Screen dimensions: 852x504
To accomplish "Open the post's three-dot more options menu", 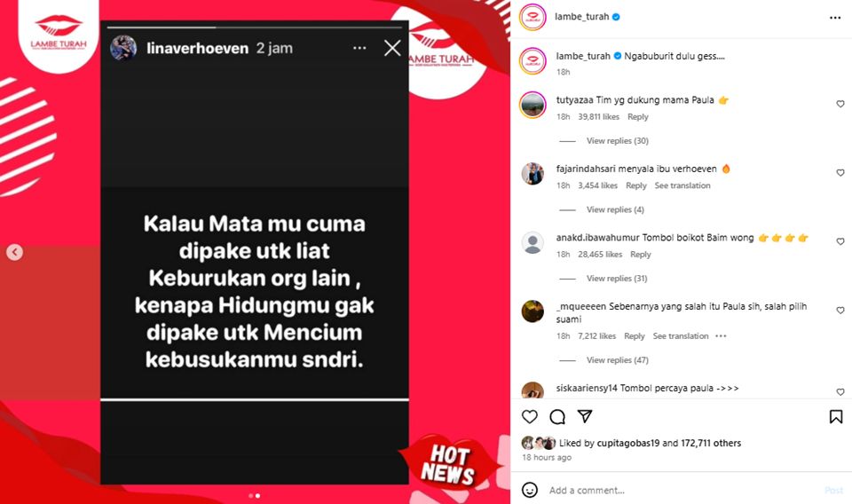I will (x=835, y=18).
